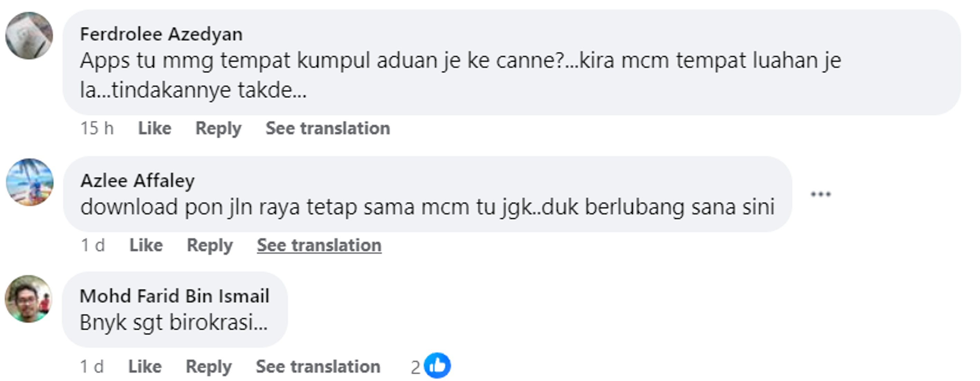Screen dimensions: 980x381
Task: Click Azlee Affaley's beach profile avatar
Action: (30, 182)
